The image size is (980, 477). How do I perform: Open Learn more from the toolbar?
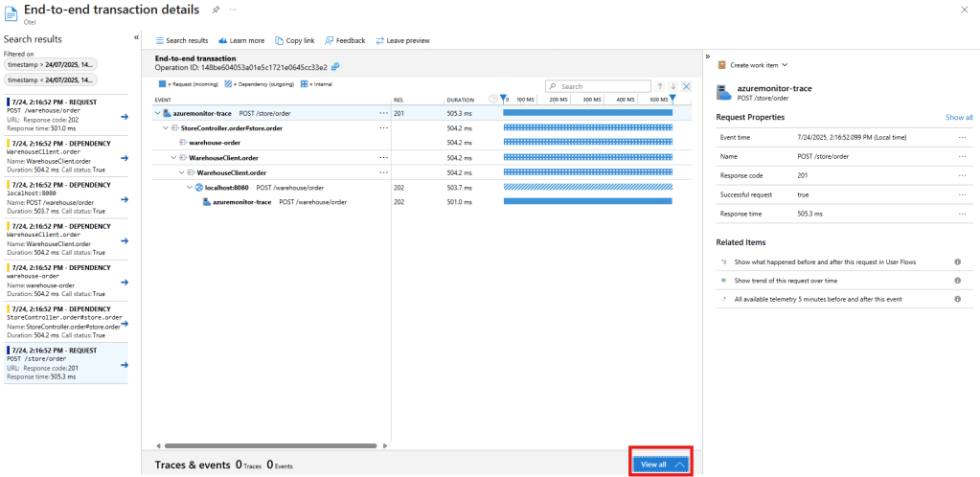click(x=241, y=40)
